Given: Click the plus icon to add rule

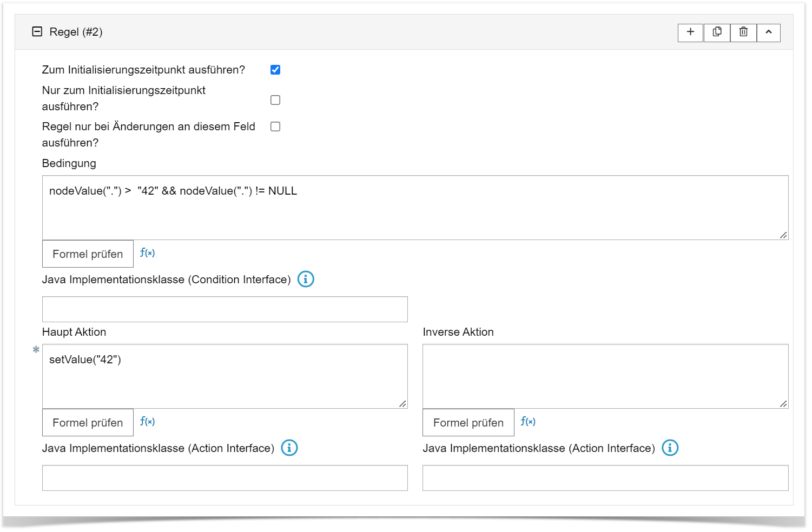Looking at the screenshot, I should point(690,32).
